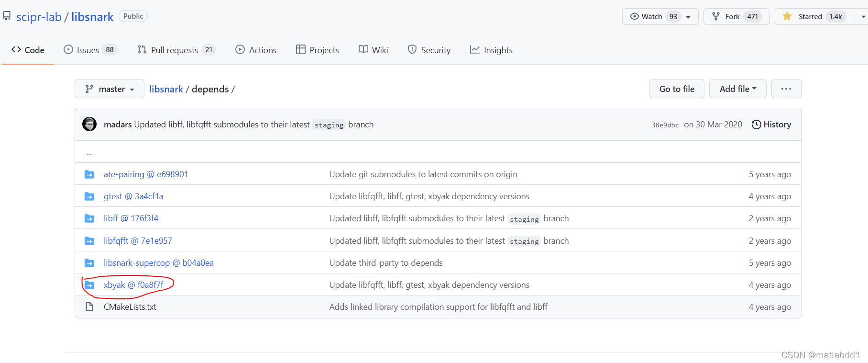Click the Security shield icon
The width and height of the screenshot is (868, 363).
(x=412, y=49)
